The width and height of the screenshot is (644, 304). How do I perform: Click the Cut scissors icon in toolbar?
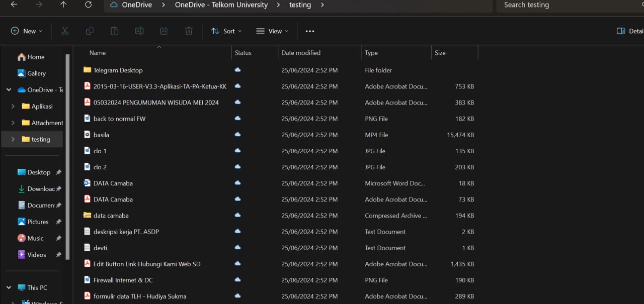click(x=65, y=31)
